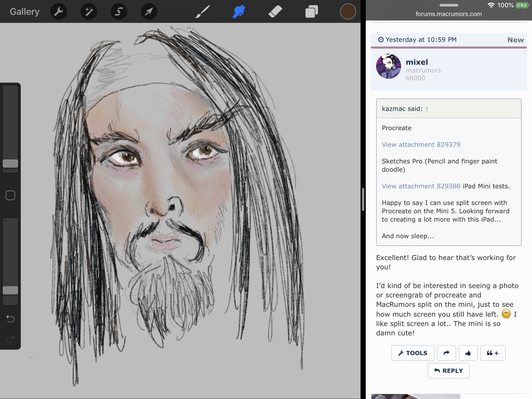Select the Brush tool
This screenshot has width=532, height=399.
202,12
